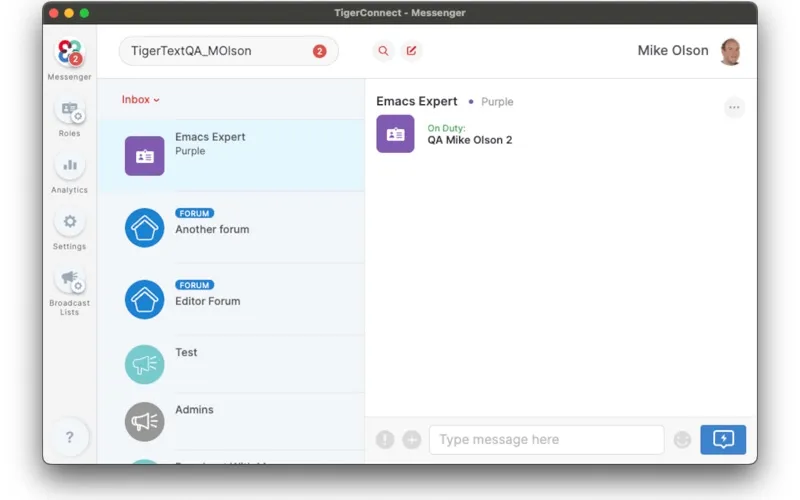The image size is (800, 500).
Task: Click the window's green maximize button
Action: click(85, 13)
